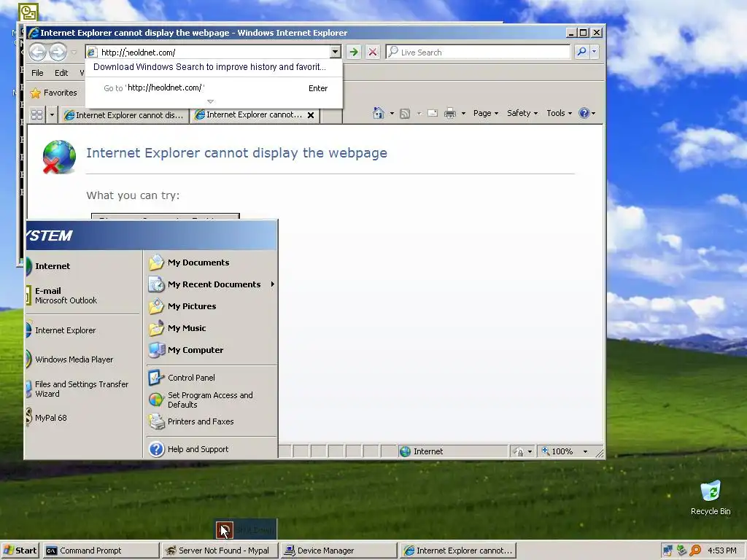Open the search provider dropdown arrow

594,52
